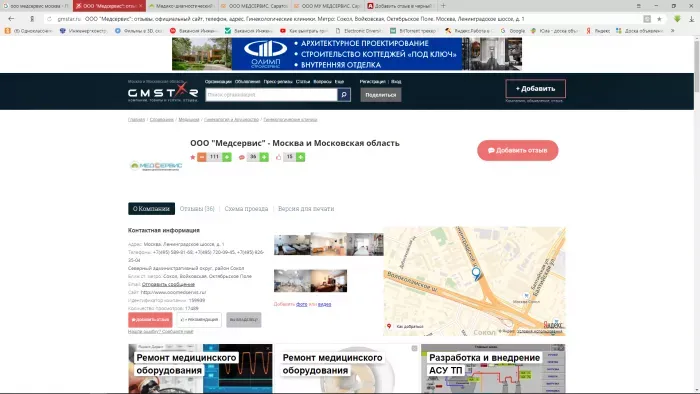This screenshot has width=700, height=394.
Task: Switch to the 'Медико-диагностический' browser tab
Action: (x=182, y=6)
